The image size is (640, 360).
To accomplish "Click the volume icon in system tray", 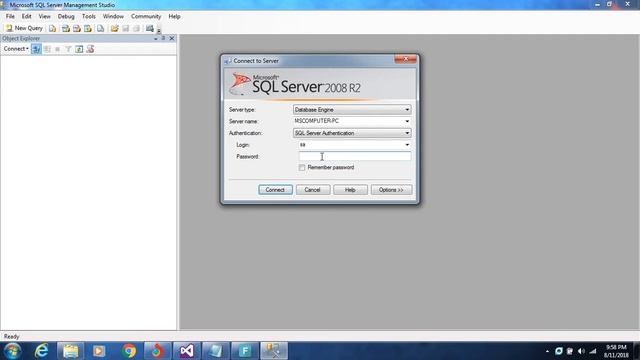I will [581, 351].
